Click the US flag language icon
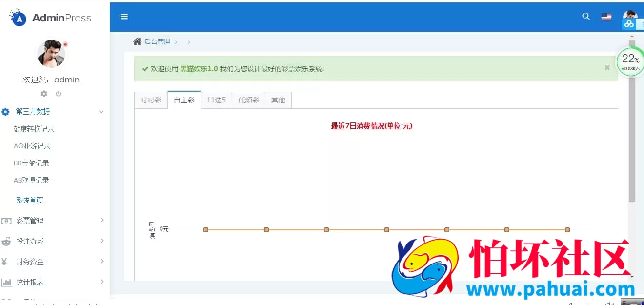The width and height of the screenshot is (644, 305). (606, 16)
